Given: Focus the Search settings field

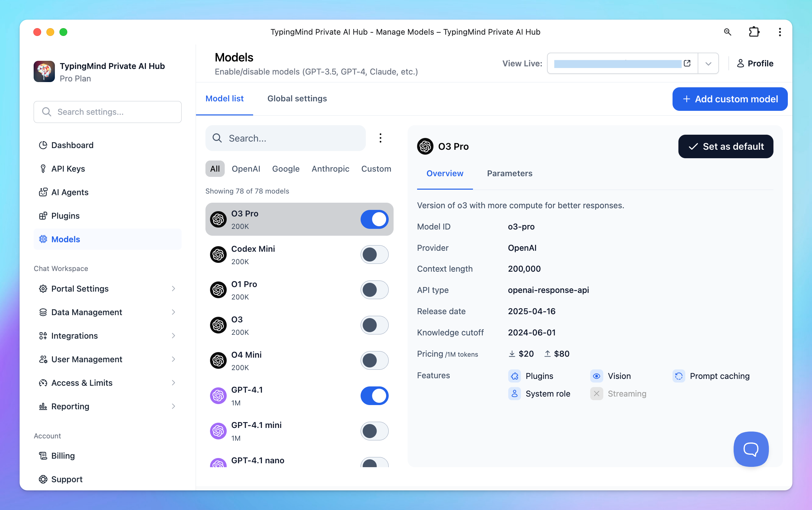Looking at the screenshot, I should (107, 112).
